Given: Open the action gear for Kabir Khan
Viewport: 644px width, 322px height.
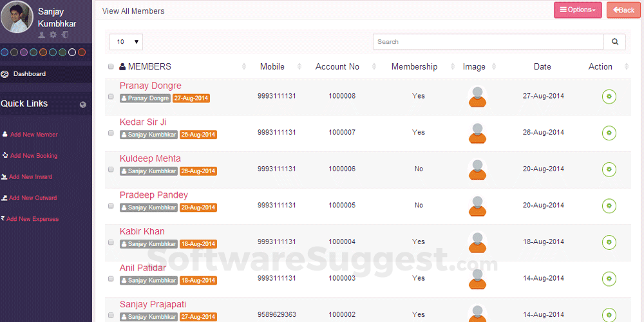Looking at the screenshot, I should (609, 242).
